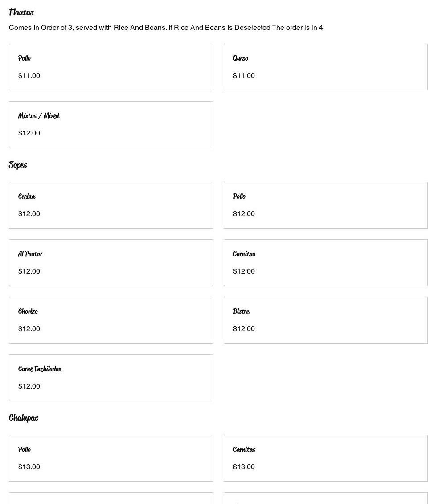This screenshot has height=504, width=430.
Task: Open the Carne Enchiladas sopes item
Action: pos(111,378)
